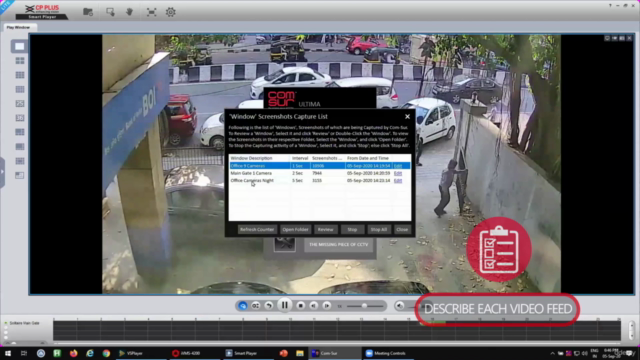Click the playback mode icon beside sync
Screen dimensions: 640x360
[256, 306]
